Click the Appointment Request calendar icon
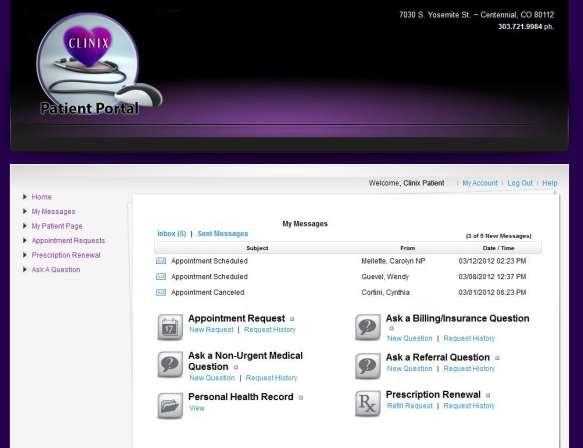 point(170,327)
